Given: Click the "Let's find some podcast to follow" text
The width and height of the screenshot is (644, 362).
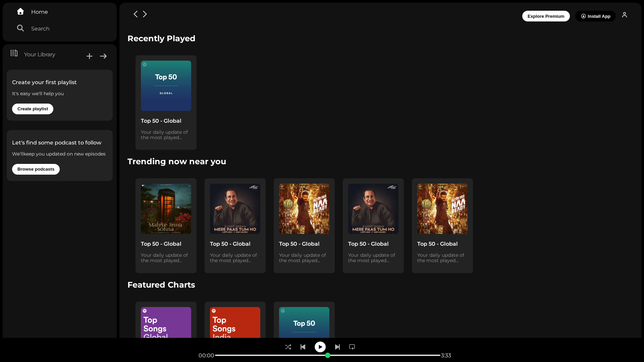Looking at the screenshot, I should tap(57, 143).
